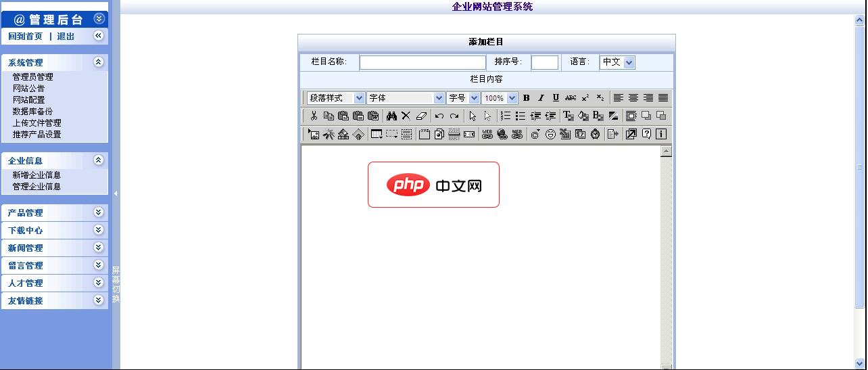Open the editor about info icon
868x370 pixels.
[661, 134]
